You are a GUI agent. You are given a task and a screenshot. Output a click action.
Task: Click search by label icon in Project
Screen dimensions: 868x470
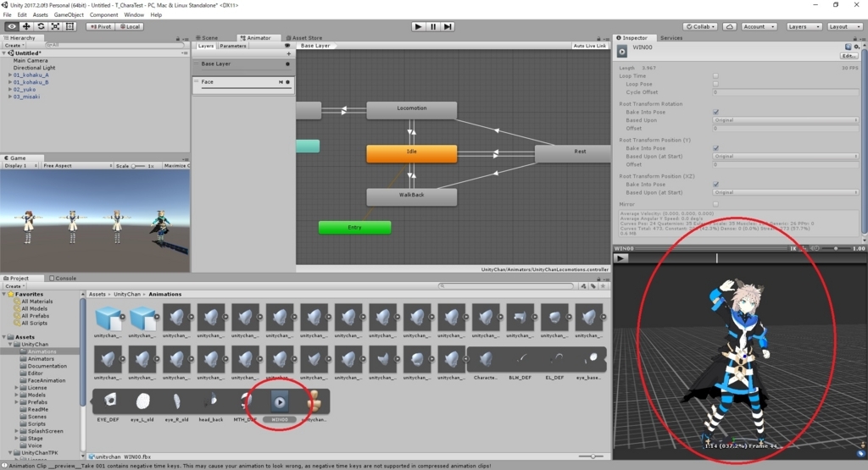593,286
